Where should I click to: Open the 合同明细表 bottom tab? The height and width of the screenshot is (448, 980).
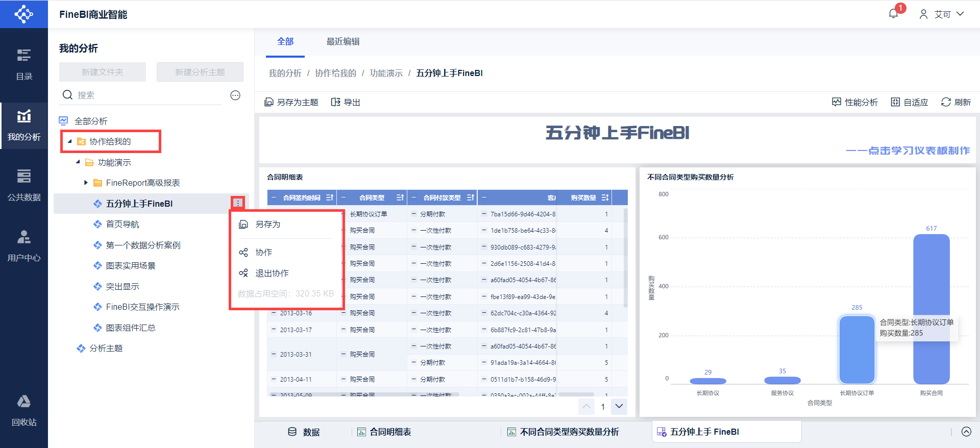384,432
